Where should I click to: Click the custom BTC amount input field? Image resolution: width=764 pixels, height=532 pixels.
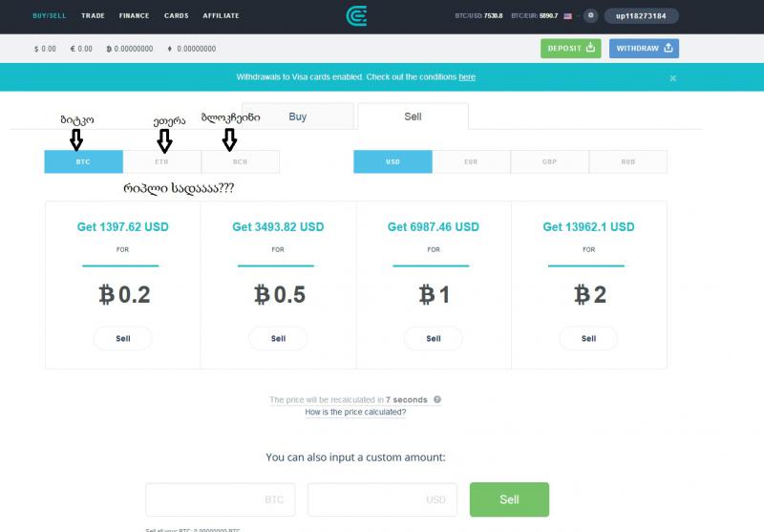(x=220, y=500)
